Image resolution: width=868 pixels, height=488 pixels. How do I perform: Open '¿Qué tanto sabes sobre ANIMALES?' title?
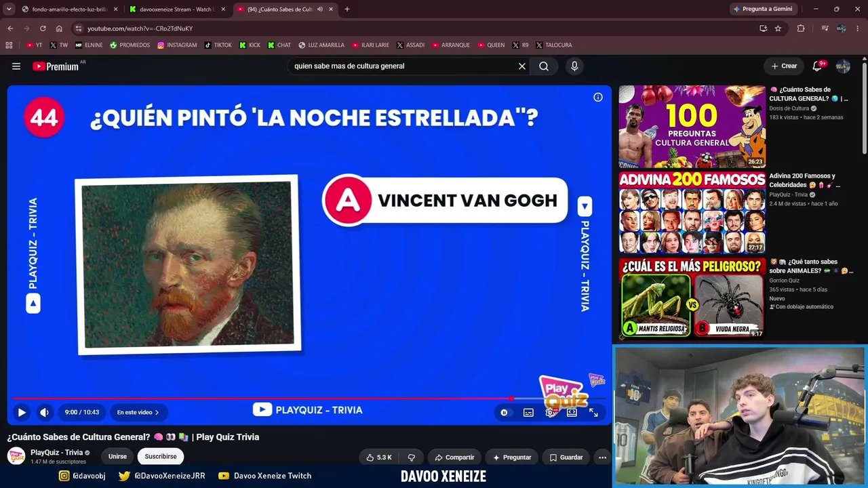coord(810,266)
